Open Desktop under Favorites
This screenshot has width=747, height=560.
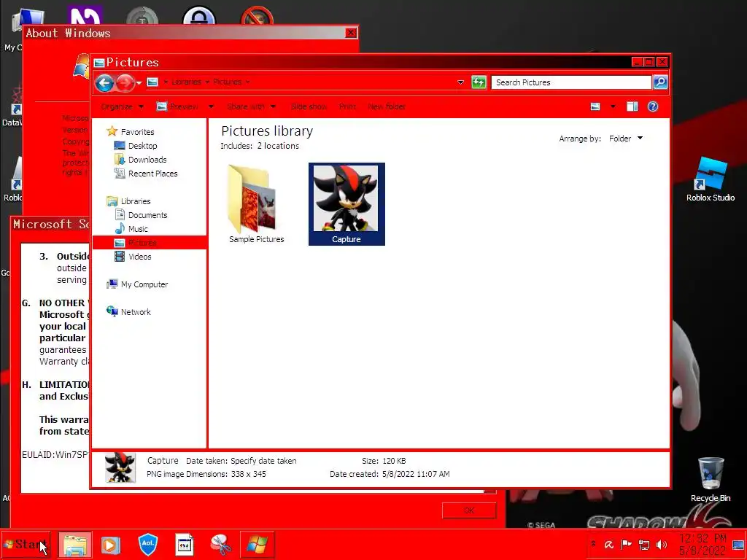point(142,146)
